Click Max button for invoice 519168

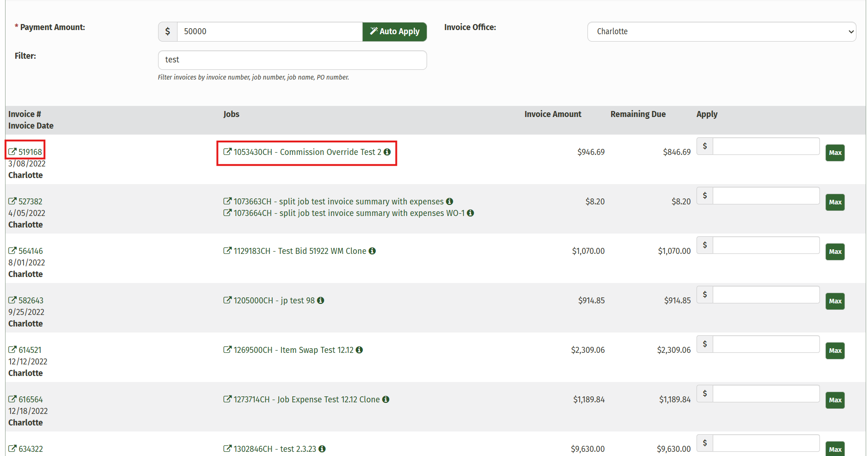pos(835,153)
